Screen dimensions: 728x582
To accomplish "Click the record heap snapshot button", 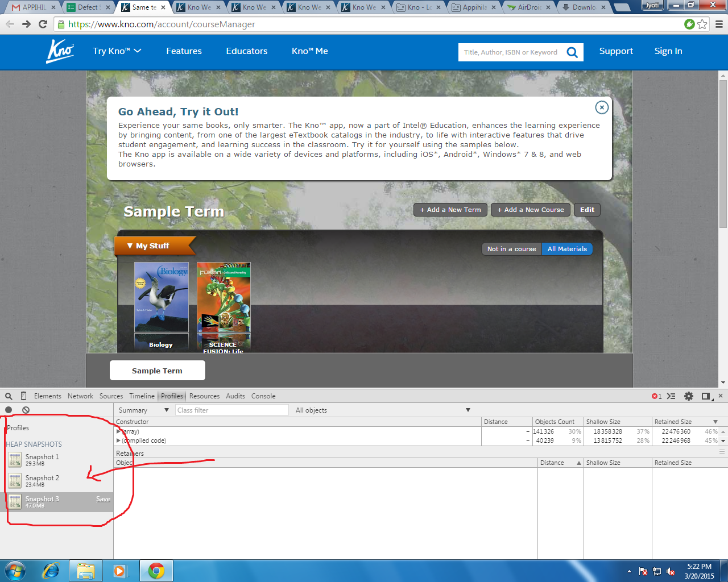I will [9, 410].
